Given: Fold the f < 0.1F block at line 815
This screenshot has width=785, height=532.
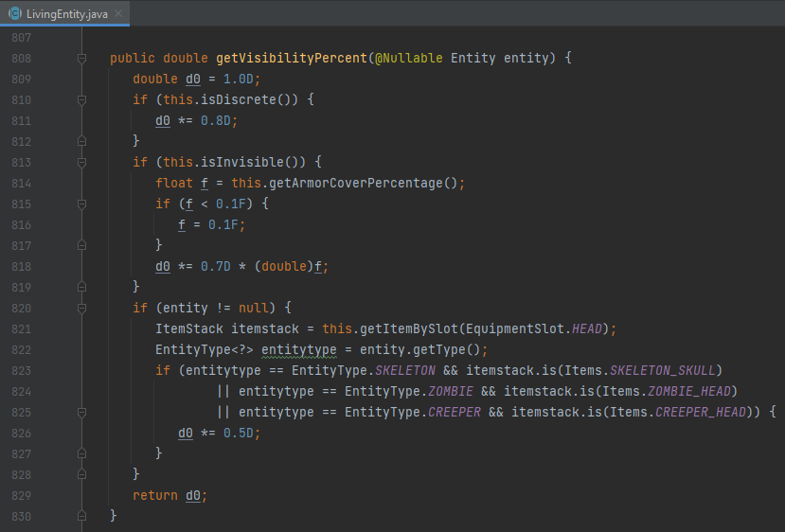Looking at the screenshot, I should pyautogui.click(x=81, y=204).
